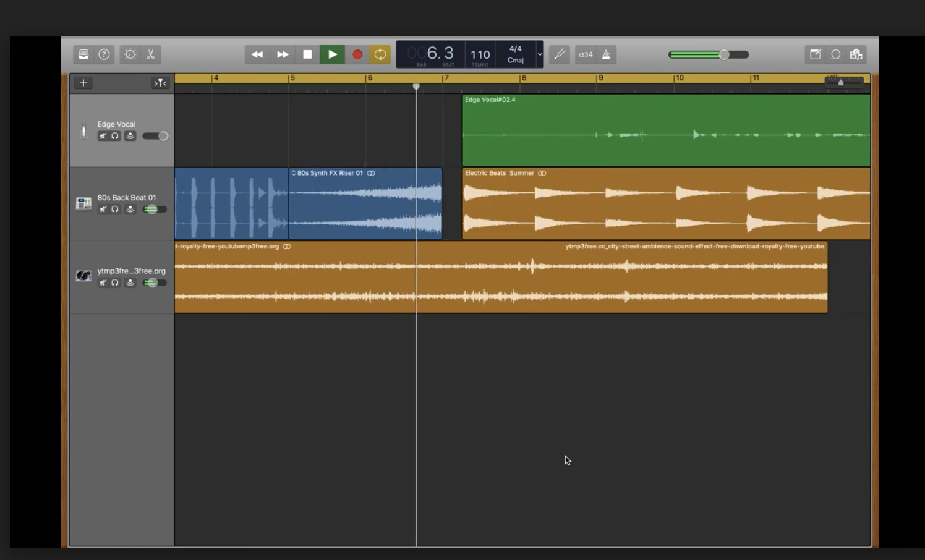Image resolution: width=925 pixels, height=560 pixels.
Task: Mute the 80s Back Beat 01 track
Action: tap(103, 210)
